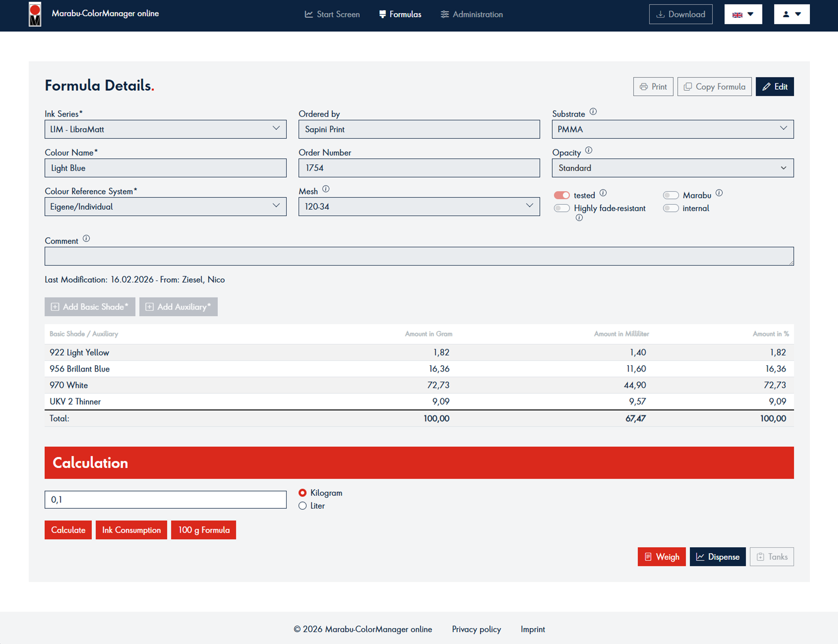
Task: Select the Liter radio button
Action: pyautogui.click(x=303, y=506)
